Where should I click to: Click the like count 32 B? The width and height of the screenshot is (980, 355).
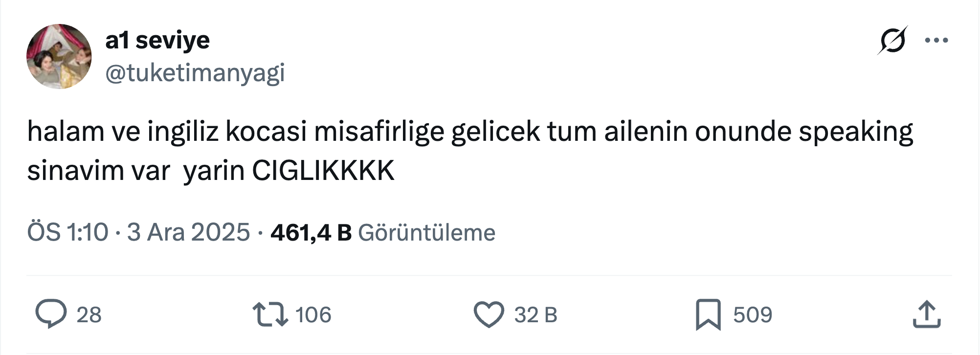(535, 315)
